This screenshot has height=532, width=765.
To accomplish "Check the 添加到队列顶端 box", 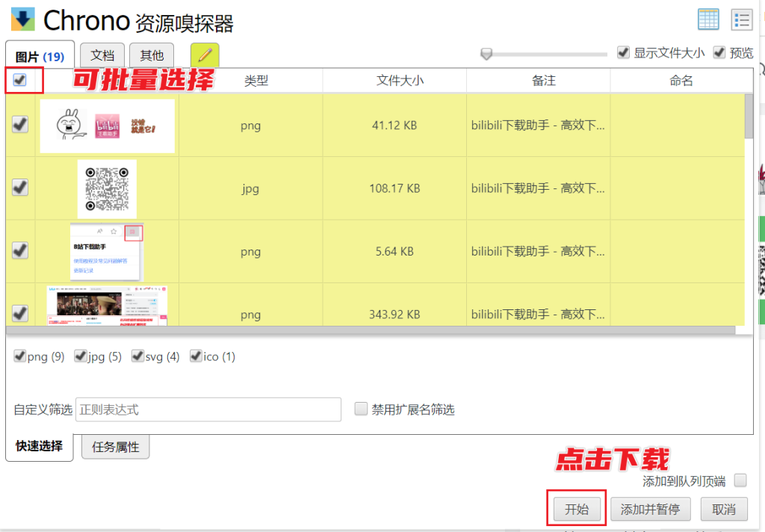I will click(x=740, y=480).
